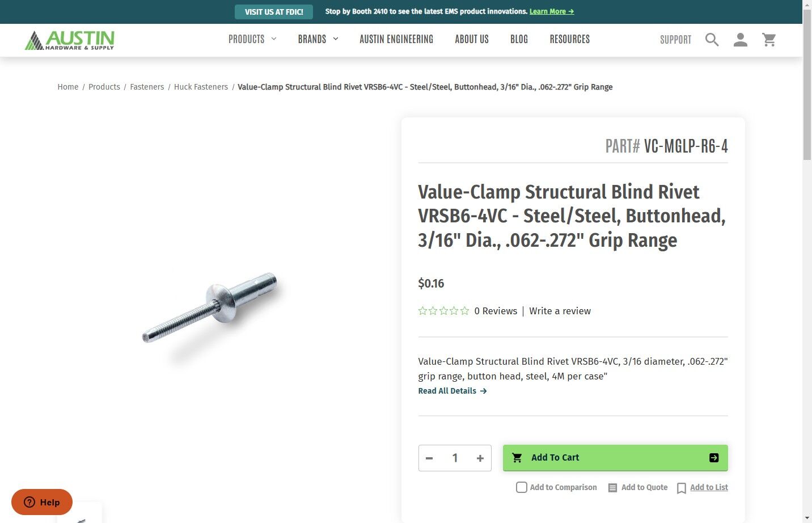
Task: Expand Read All Details link
Action: coord(452,391)
